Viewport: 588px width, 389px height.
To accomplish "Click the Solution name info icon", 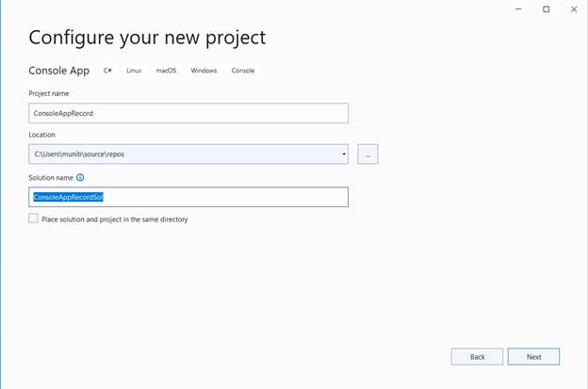I will (80, 177).
